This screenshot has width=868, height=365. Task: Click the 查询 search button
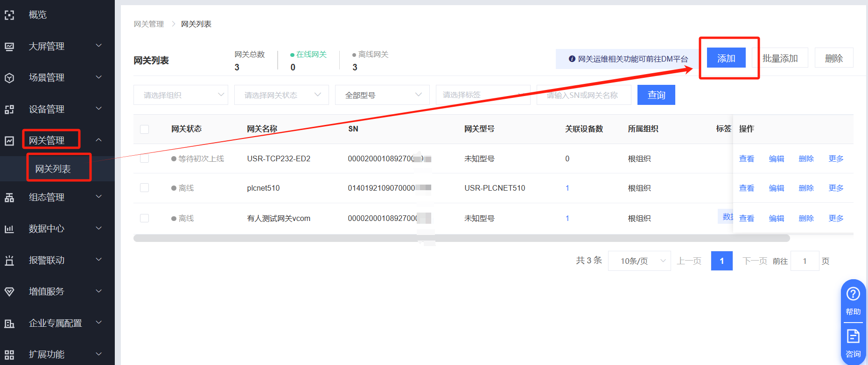tap(656, 95)
